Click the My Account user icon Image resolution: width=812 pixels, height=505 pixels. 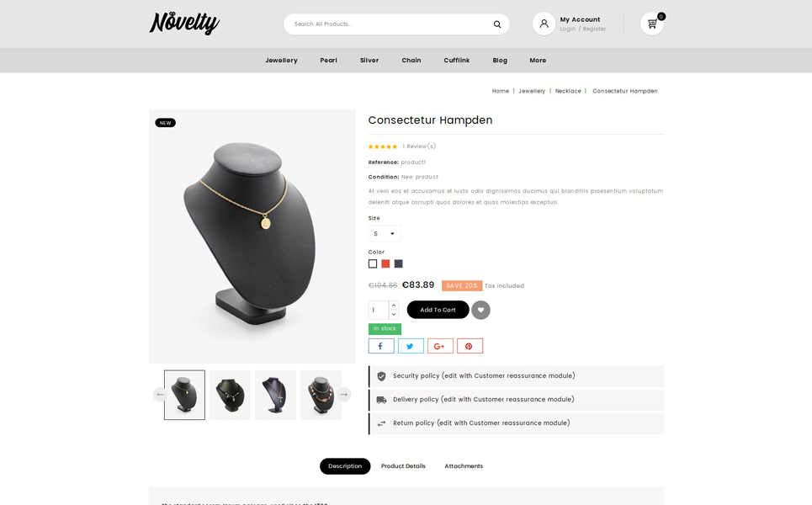544,24
